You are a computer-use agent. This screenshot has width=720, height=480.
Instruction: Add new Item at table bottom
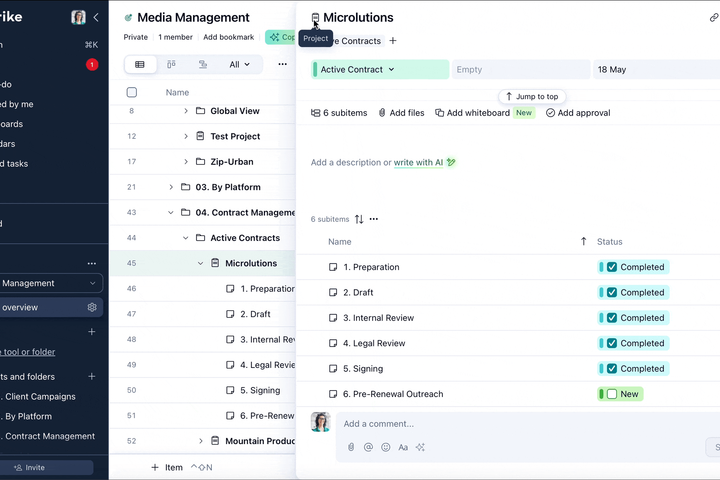pyautogui.click(x=167, y=468)
